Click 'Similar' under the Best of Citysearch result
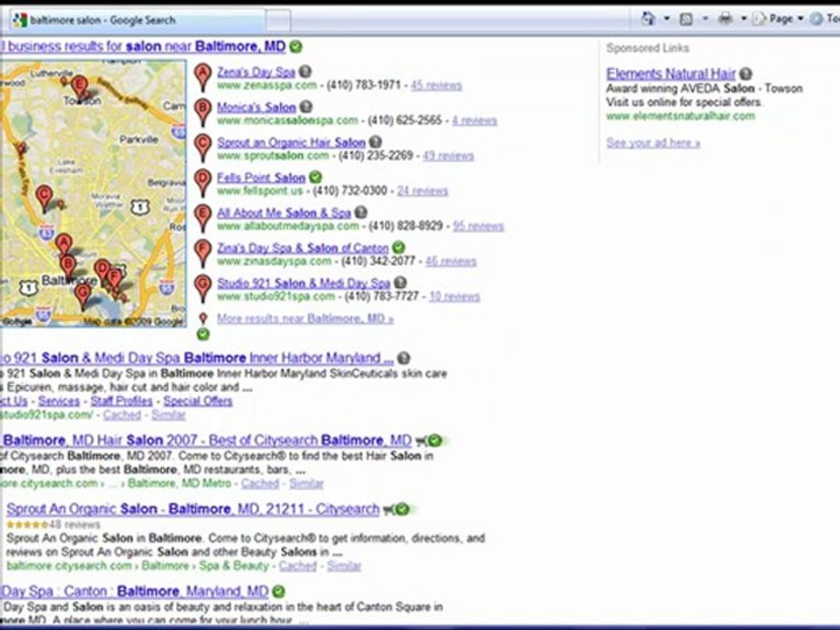This screenshot has height=630, width=840. (306, 484)
